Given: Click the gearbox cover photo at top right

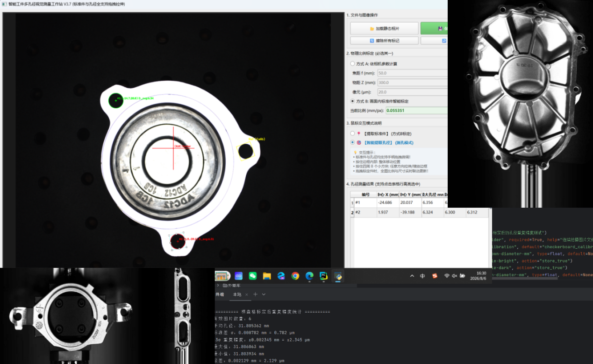Looking at the screenshot, I should 520,104.
